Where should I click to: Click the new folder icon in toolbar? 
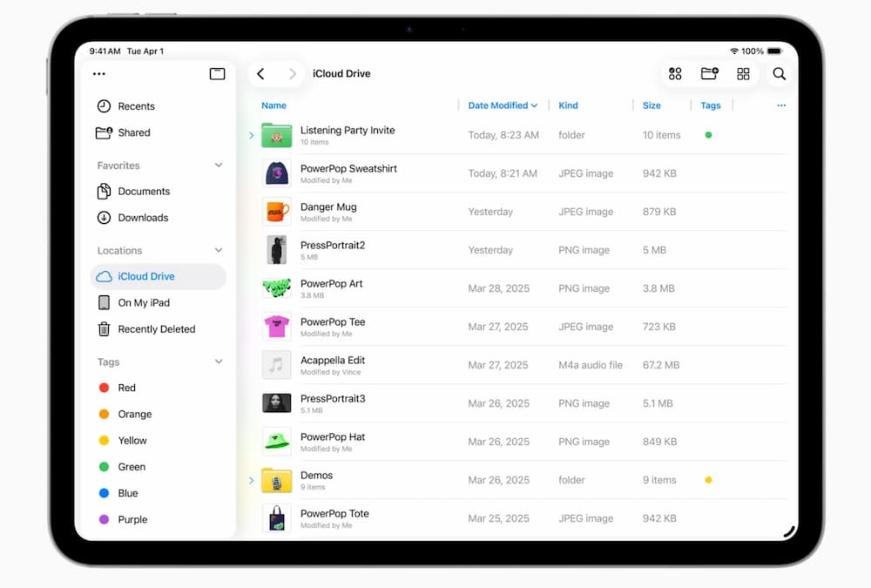coord(709,74)
